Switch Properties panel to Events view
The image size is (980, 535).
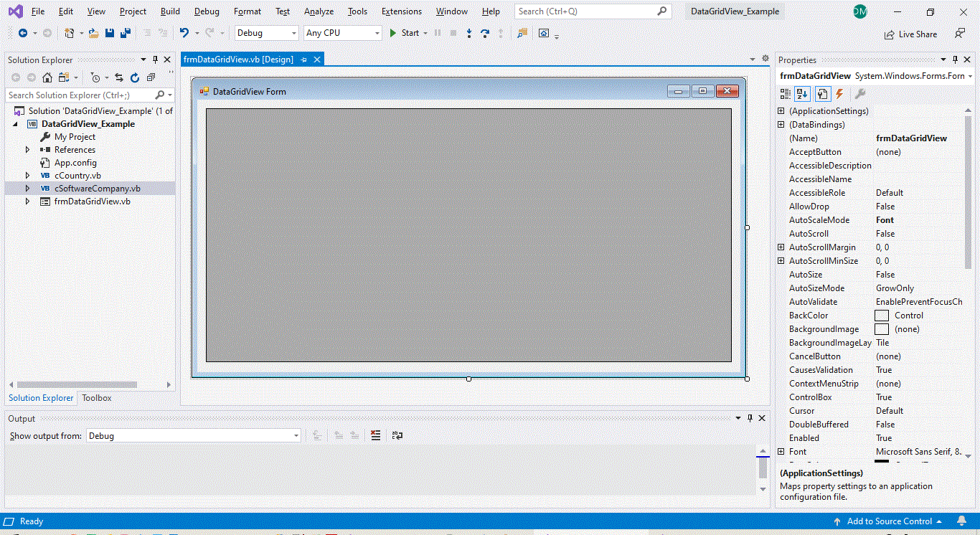(839, 94)
